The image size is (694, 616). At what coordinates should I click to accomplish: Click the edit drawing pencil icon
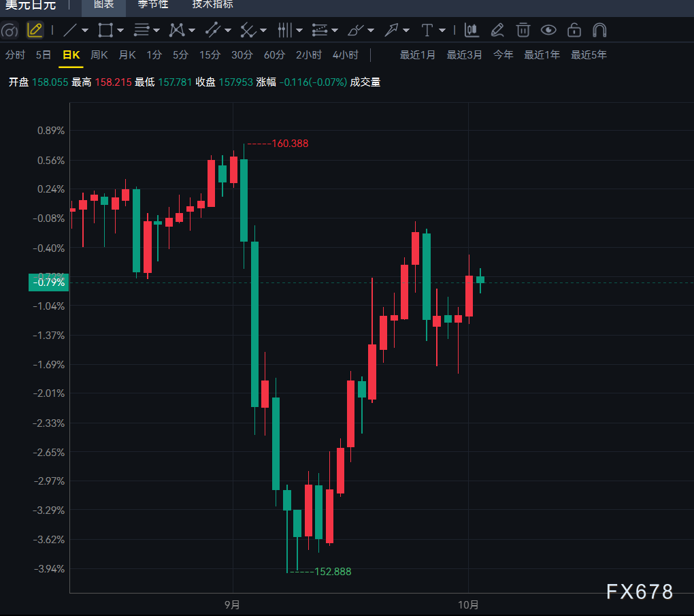tap(497, 30)
